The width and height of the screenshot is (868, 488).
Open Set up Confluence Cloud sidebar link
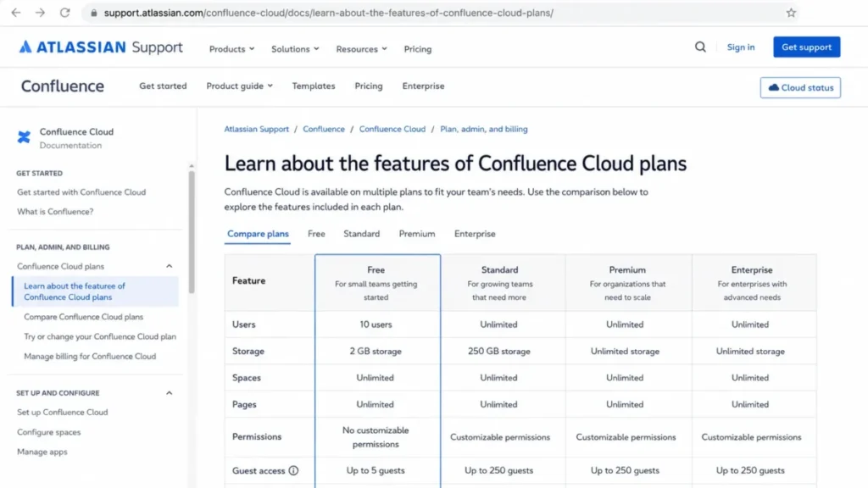[62, 413]
